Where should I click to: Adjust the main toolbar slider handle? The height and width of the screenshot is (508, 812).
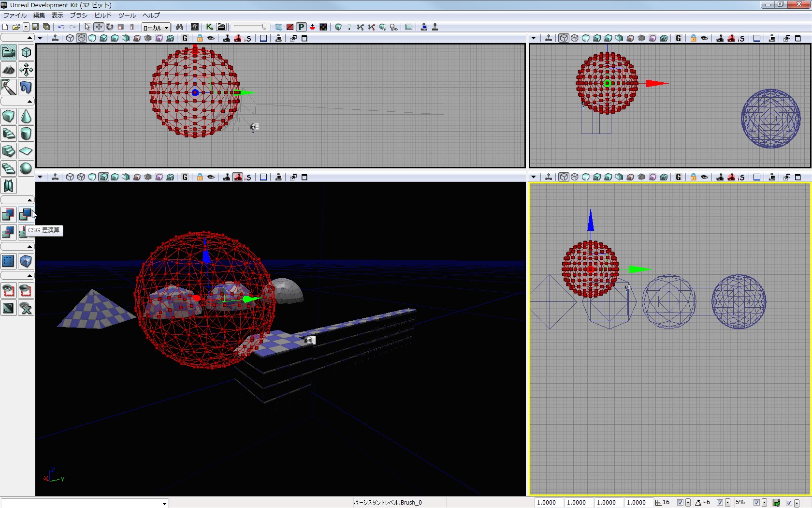264,27
